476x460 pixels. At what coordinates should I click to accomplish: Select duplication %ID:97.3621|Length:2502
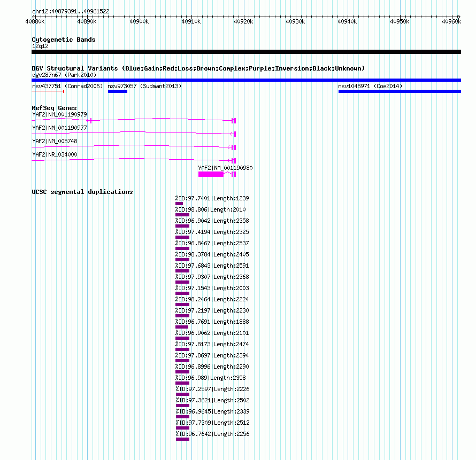183,406
